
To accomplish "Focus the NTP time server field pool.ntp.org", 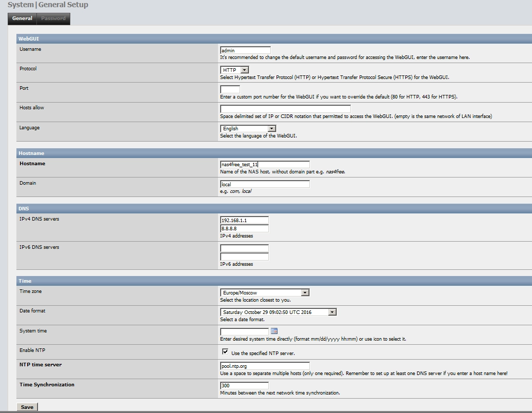I will pos(265,366).
